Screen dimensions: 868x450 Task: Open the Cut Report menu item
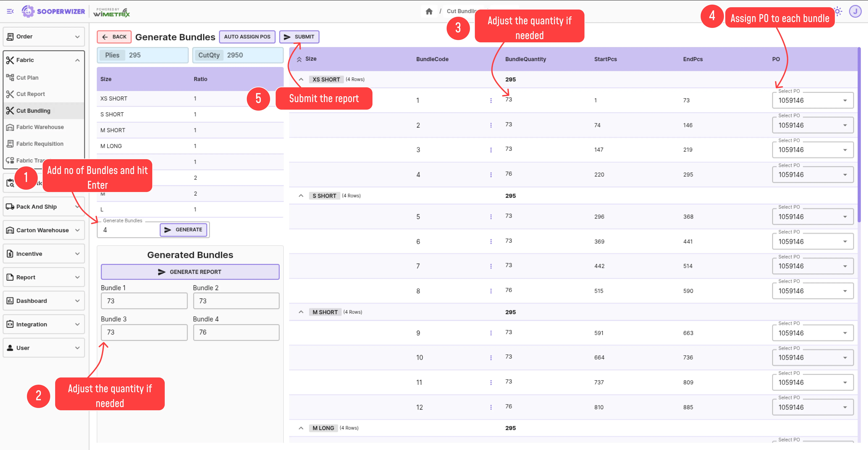30,94
